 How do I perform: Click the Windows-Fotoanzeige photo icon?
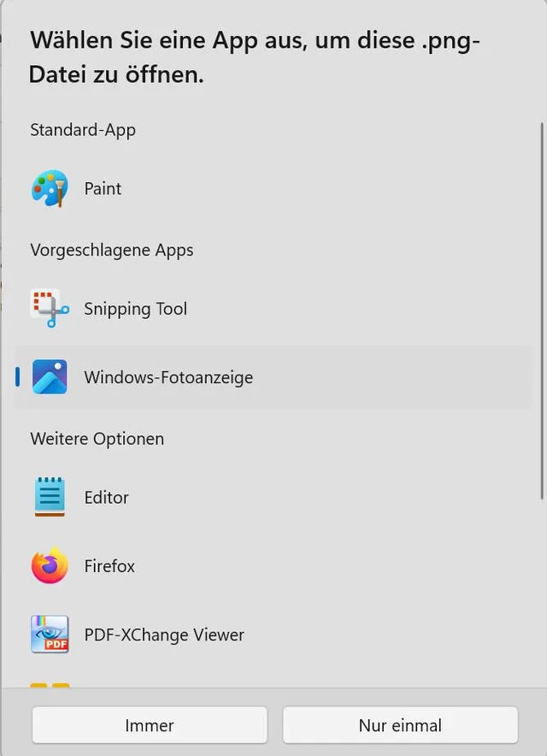point(50,377)
